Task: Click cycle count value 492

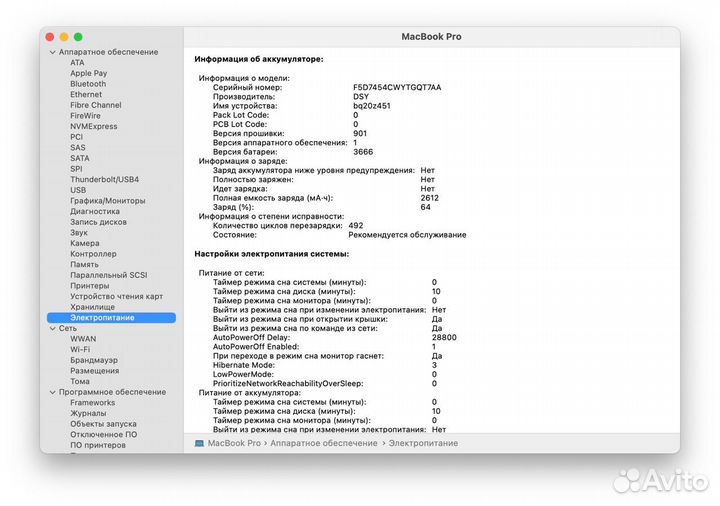Action: 355,225
